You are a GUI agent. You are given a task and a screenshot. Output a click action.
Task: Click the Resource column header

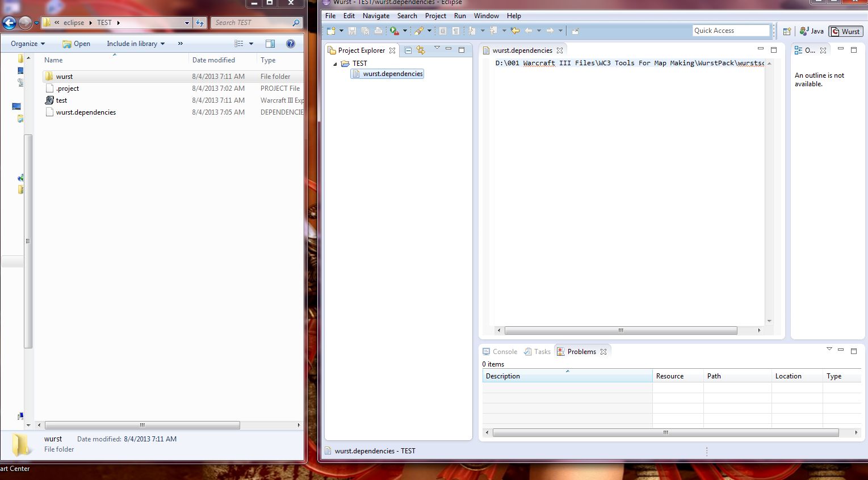(x=678, y=376)
